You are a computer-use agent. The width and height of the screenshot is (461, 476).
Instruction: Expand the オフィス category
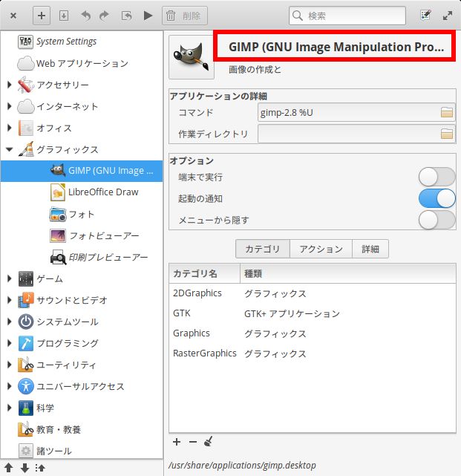click(10, 128)
